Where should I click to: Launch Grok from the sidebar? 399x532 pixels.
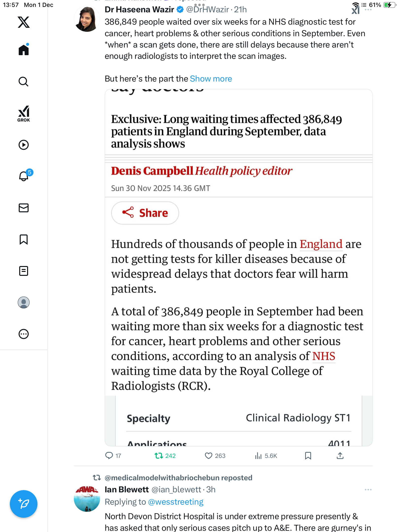tap(24, 114)
